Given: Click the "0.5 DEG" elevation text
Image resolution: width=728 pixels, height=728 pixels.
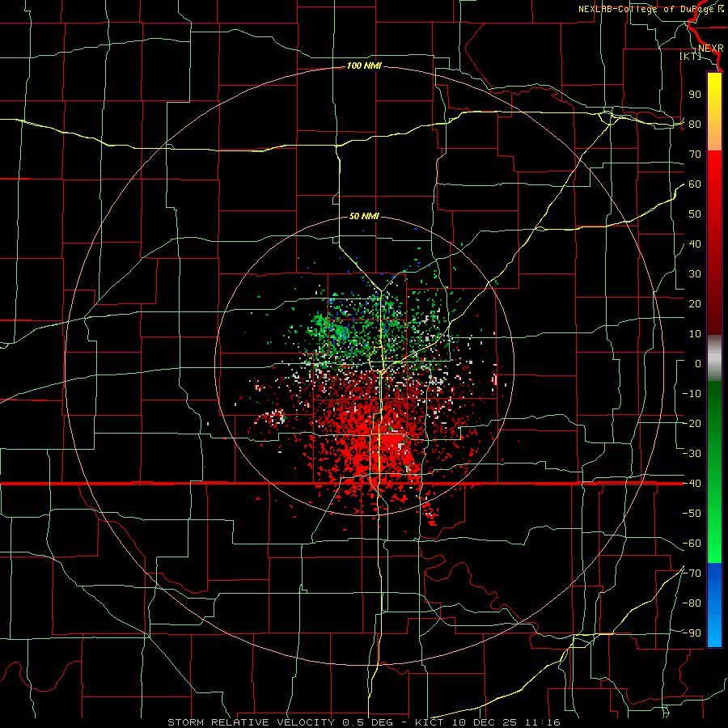Looking at the screenshot, I should click(x=368, y=722).
